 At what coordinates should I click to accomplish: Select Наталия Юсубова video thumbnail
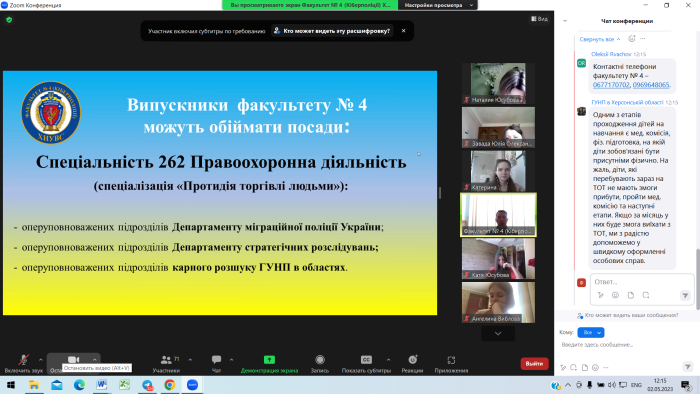coord(498,83)
